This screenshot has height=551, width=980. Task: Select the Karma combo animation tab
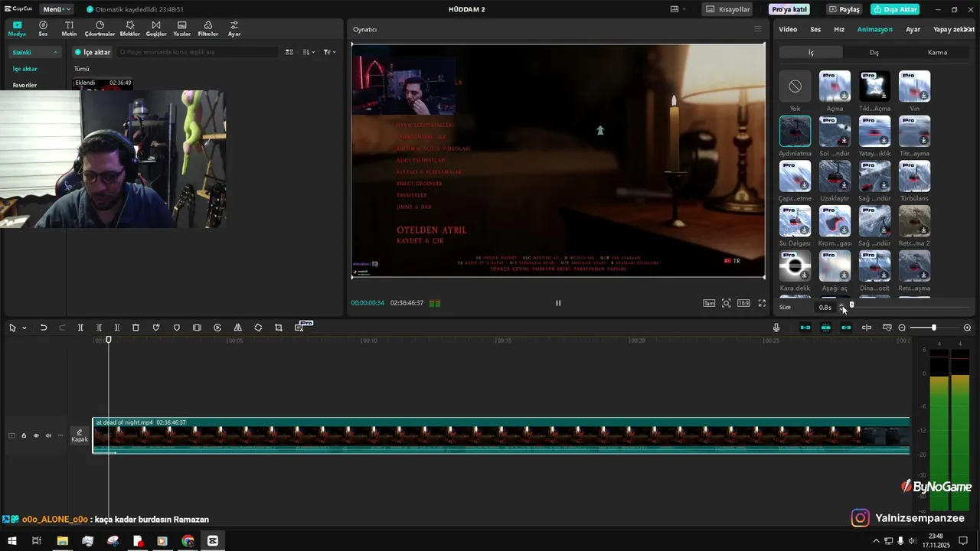point(937,52)
